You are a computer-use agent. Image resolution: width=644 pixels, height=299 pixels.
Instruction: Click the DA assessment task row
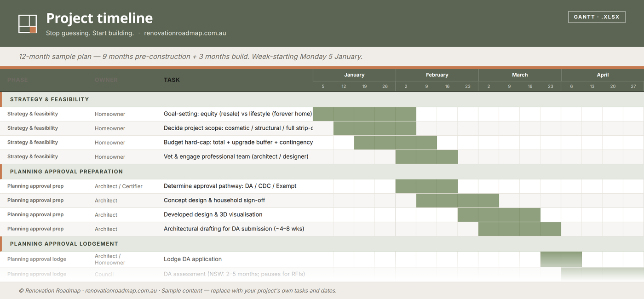[x=322, y=274]
